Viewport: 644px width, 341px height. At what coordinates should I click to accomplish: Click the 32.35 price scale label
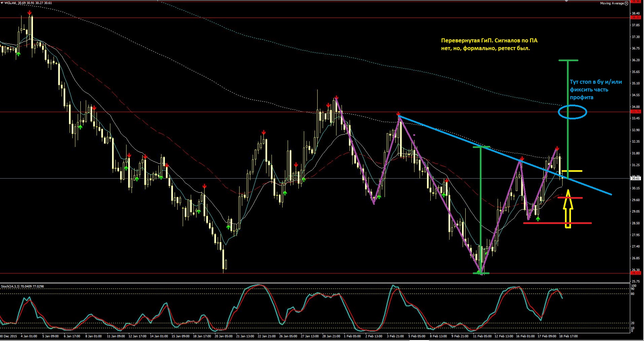point(636,142)
